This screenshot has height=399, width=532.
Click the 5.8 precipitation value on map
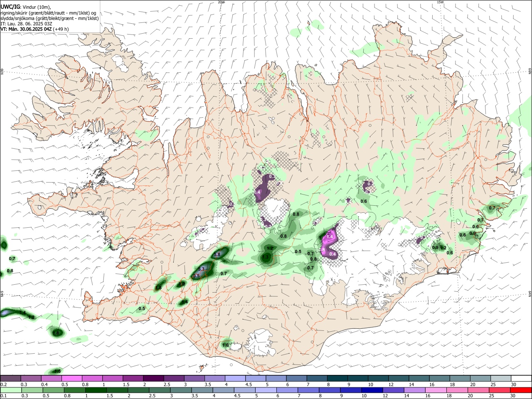[217, 254]
